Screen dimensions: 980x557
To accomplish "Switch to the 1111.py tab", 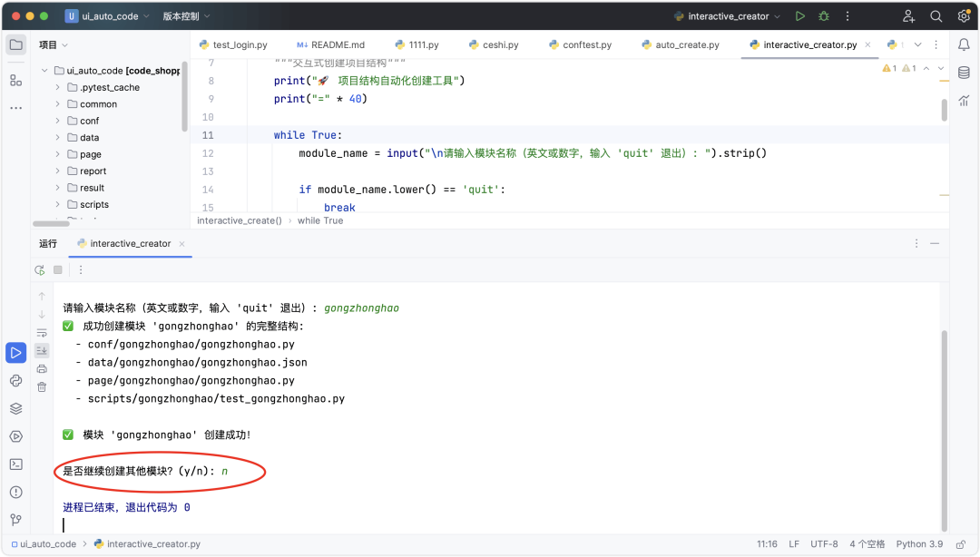I will coord(416,45).
